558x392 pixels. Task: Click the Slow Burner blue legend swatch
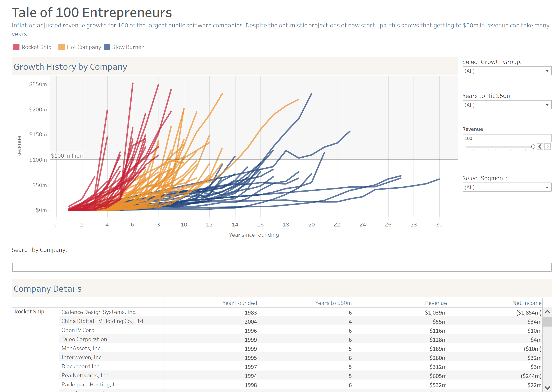[107, 47]
